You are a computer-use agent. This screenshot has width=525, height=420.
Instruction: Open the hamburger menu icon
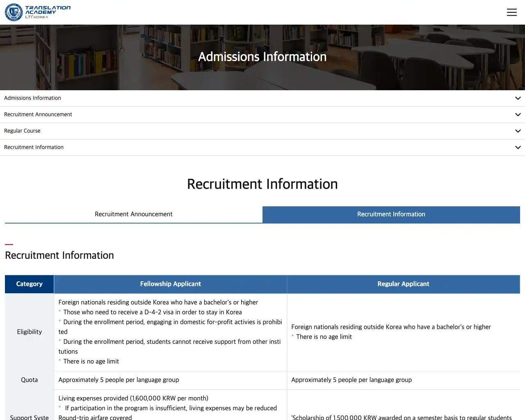tap(511, 12)
